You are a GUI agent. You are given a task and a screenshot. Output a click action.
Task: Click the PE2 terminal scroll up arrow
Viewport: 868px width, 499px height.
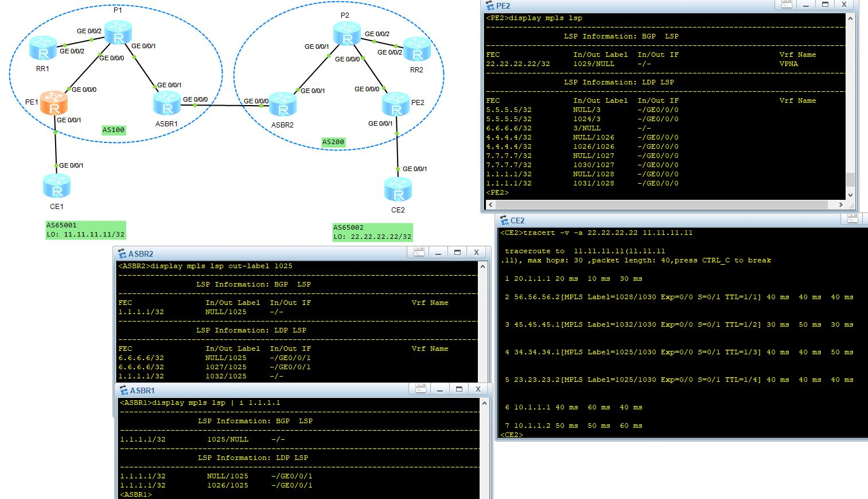(x=850, y=18)
